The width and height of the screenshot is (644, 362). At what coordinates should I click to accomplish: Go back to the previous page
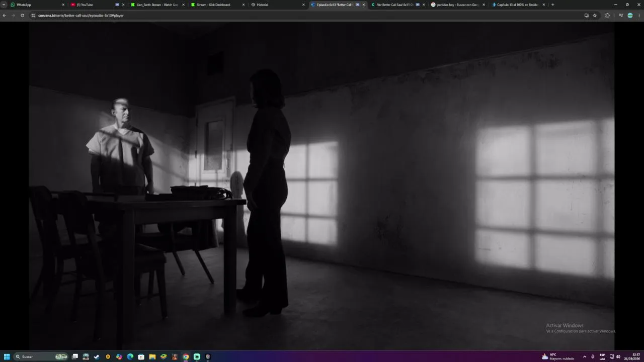click(5, 16)
